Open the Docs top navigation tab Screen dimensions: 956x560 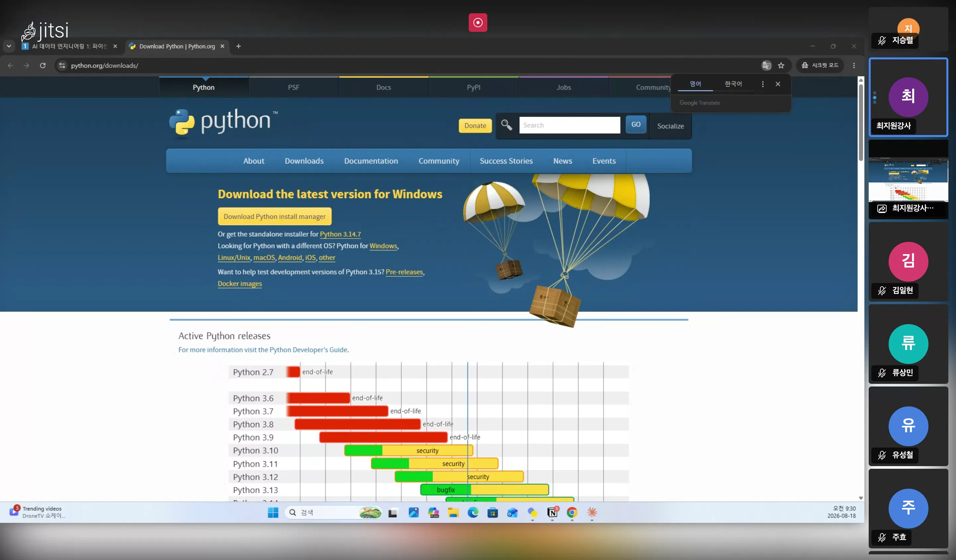tap(383, 88)
